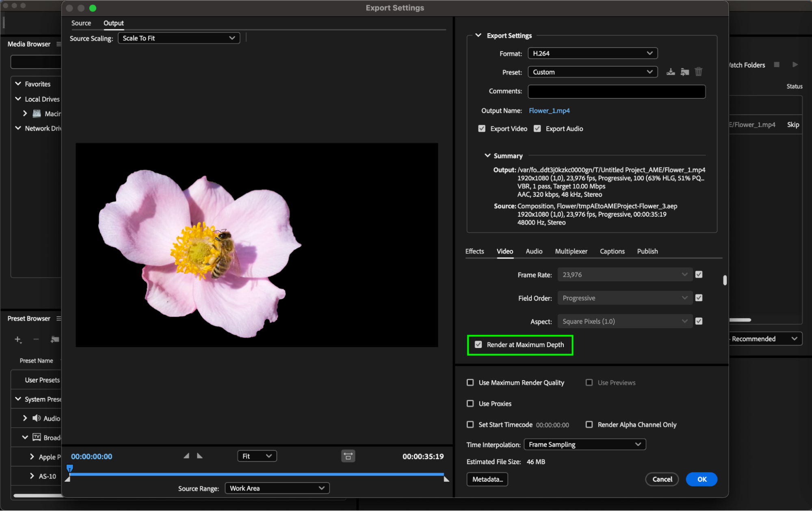Viewport: 812px width, 511px height.
Task: Click the Metadata button
Action: point(487,479)
